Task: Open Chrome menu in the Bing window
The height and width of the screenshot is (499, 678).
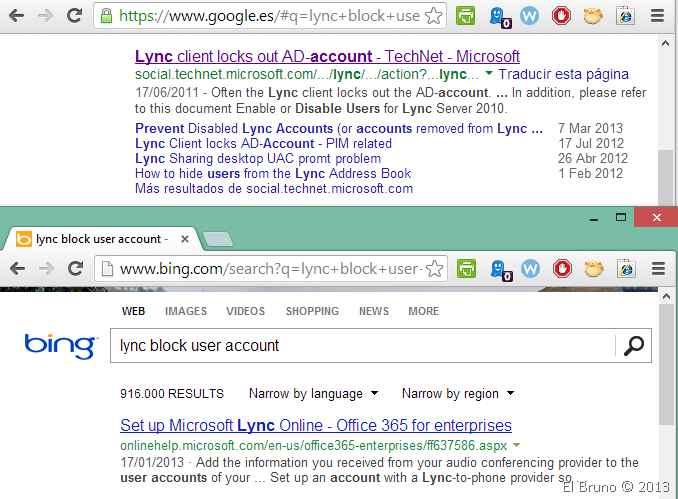Action: 657,268
